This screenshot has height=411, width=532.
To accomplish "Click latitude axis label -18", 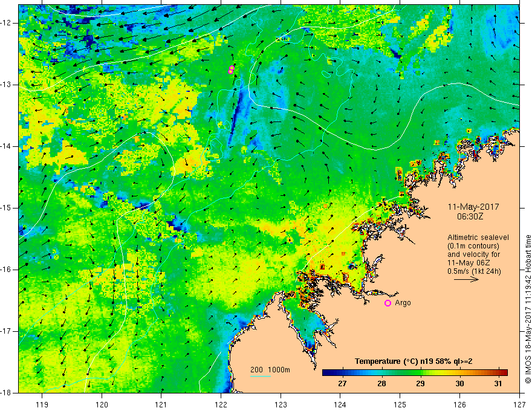I will pos(7,393).
